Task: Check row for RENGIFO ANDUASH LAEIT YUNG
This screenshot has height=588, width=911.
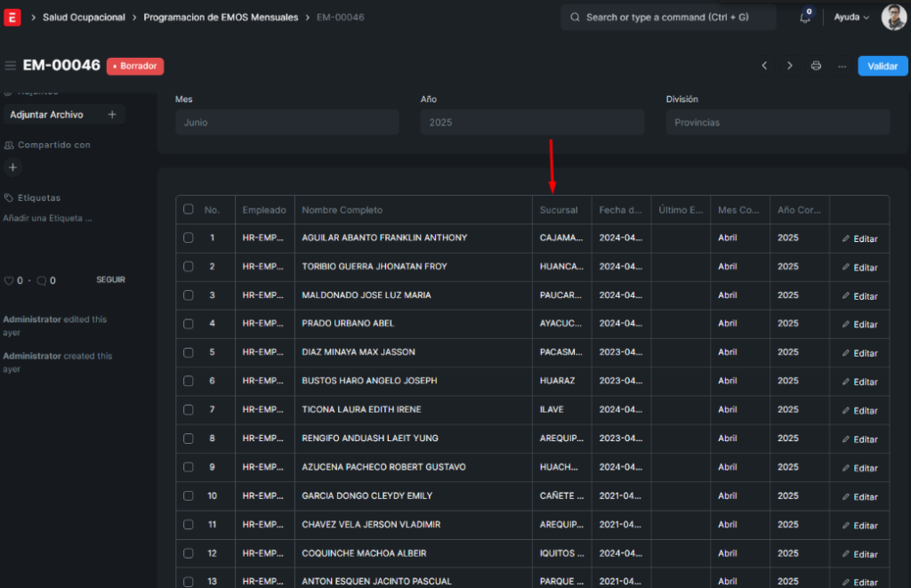Action: (x=189, y=439)
